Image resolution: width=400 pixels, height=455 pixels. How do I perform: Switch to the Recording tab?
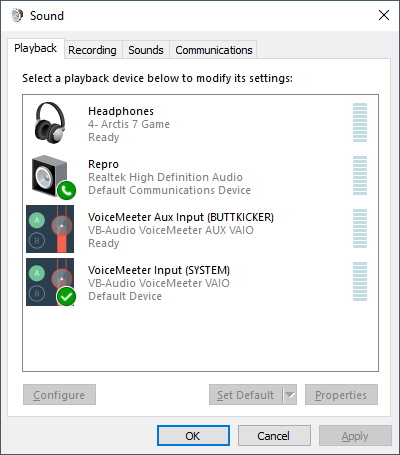(x=92, y=50)
